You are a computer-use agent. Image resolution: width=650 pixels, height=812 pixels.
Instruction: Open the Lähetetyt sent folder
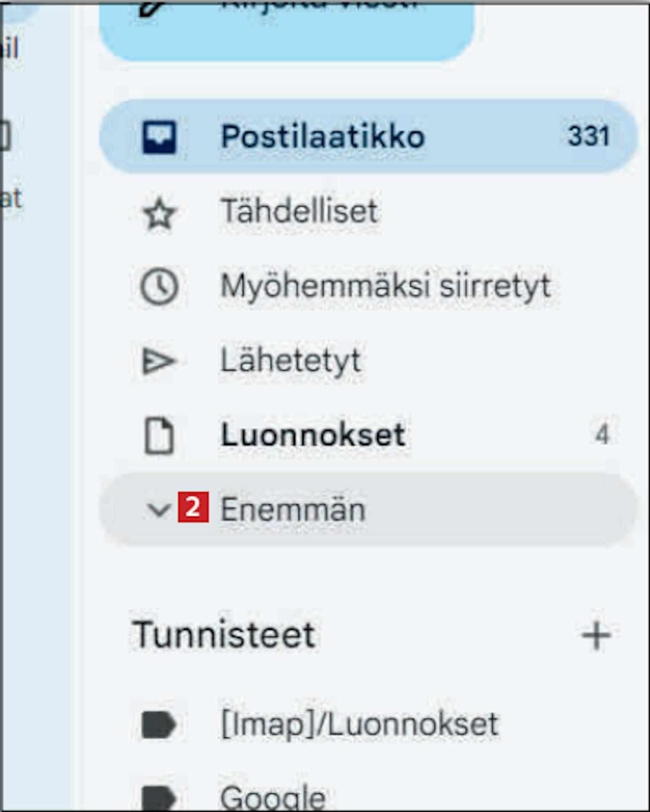[x=290, y=361]
